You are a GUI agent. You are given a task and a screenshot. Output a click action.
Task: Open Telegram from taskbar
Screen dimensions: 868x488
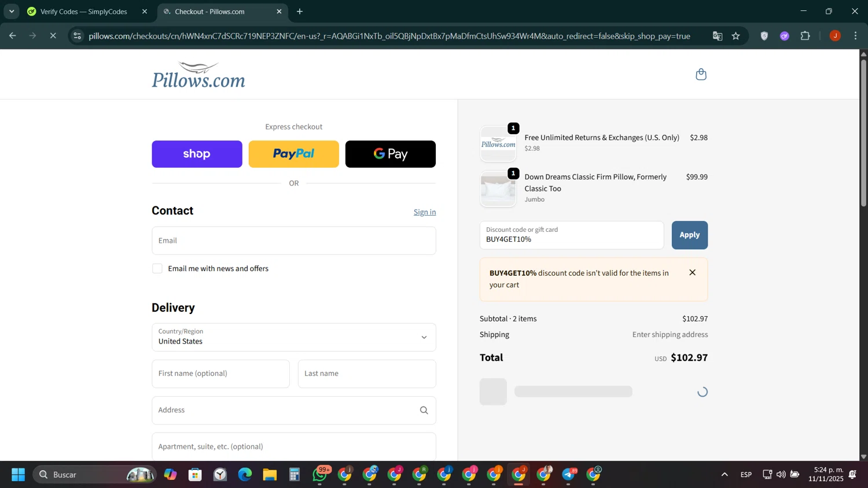[569, 475]
